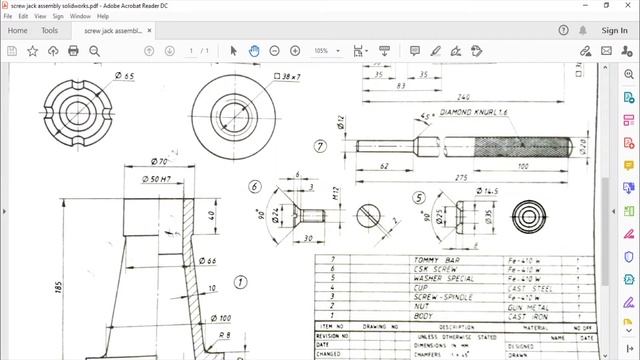Open the teal Compress PDF sidebar tool
The width and height of the screenshot is (640, 360).
tap(629, 280)
